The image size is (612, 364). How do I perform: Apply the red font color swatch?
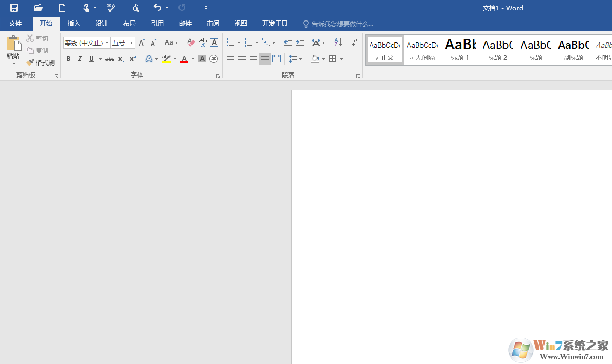coord(184,59)
